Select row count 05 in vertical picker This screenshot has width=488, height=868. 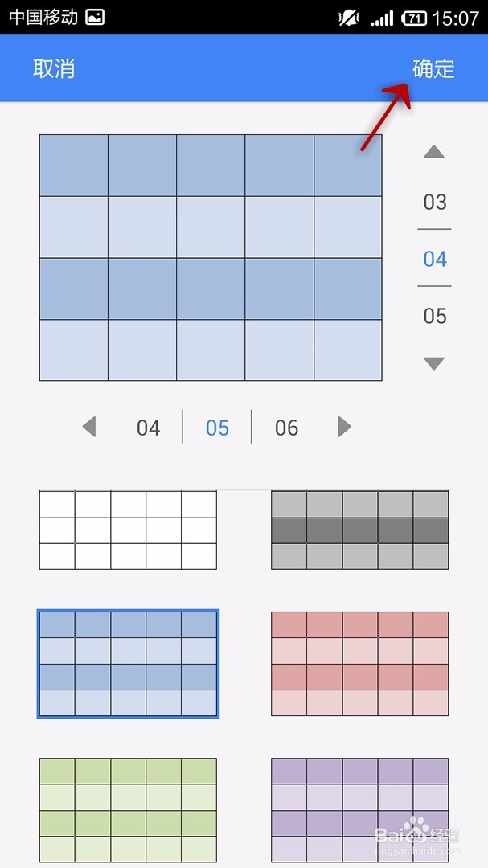point(435,316)
